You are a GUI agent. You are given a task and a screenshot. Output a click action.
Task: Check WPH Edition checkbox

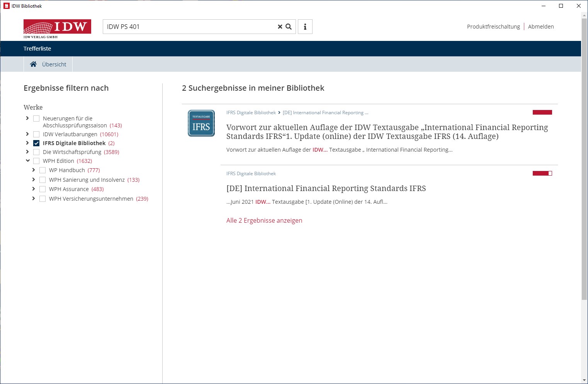36,161
